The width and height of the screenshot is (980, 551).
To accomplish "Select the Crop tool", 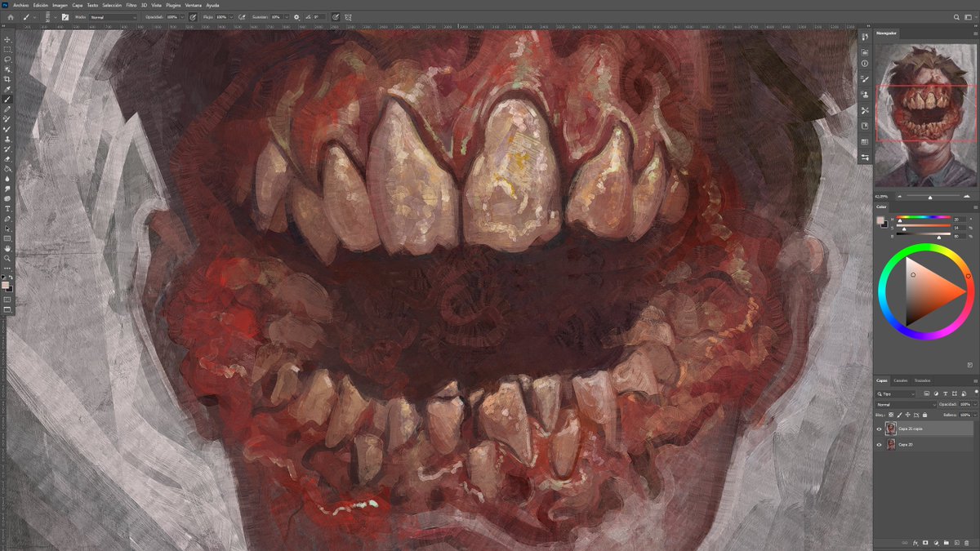I will coord(7,79).
